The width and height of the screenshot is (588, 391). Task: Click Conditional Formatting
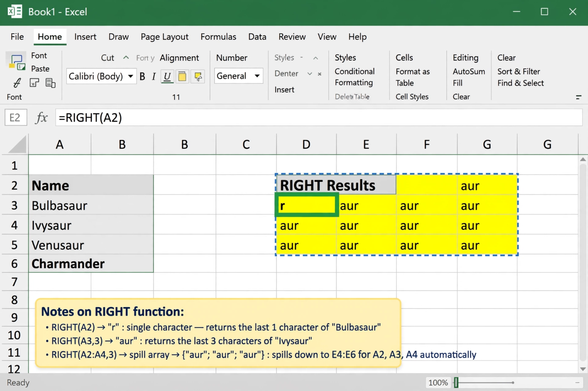click(354, 77)
